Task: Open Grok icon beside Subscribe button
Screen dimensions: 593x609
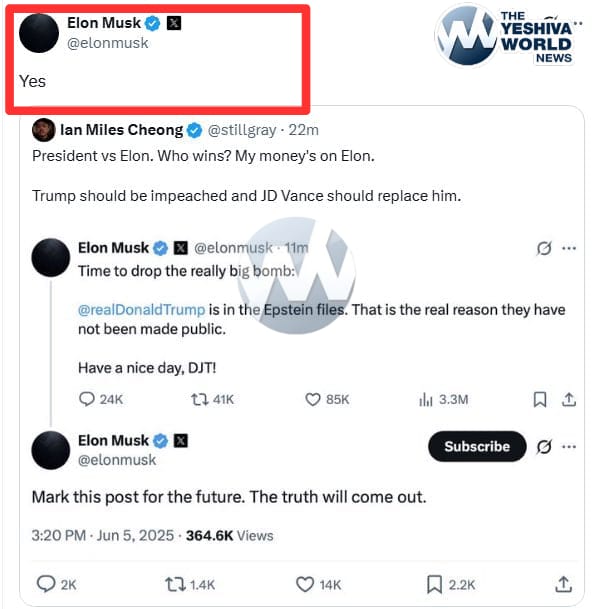Action: point(544,447)
